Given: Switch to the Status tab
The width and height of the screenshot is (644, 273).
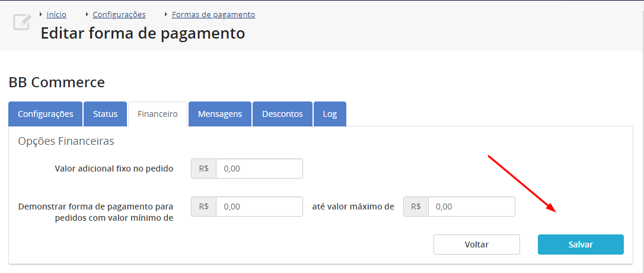Looking at the screenshot, I should pos(105,114).
